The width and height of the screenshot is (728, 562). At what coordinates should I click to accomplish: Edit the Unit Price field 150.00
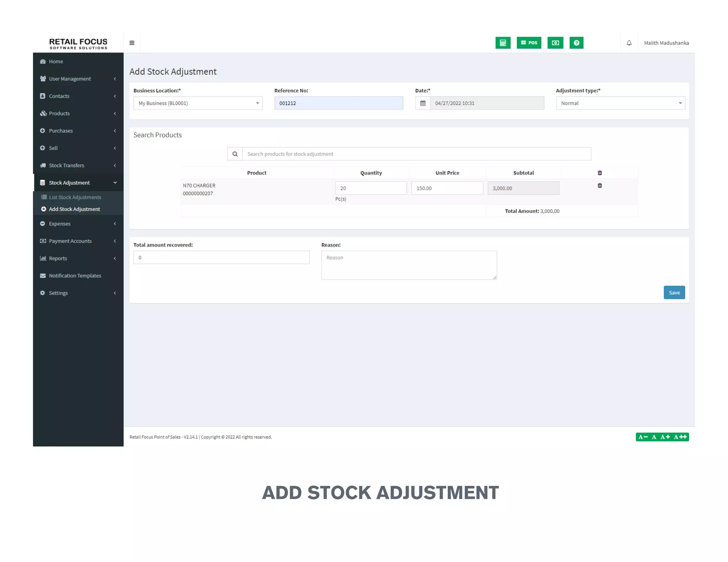pyautogui.click(x=447, y=188)
